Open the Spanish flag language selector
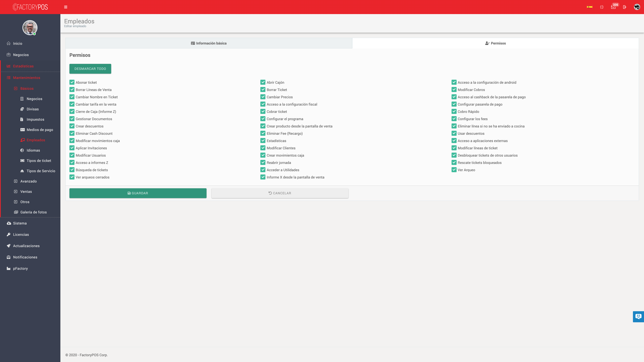The width and height of the screenshot is (644, 362). coord(590,7)
